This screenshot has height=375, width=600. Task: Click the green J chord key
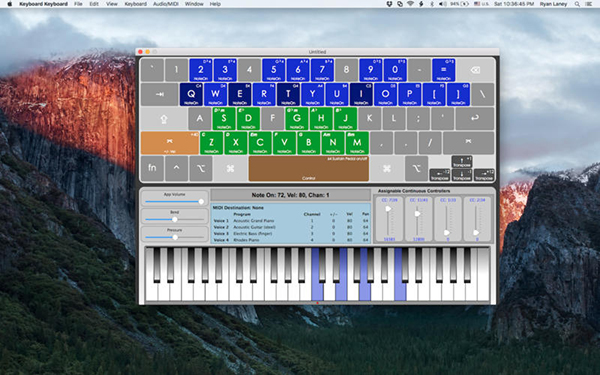345,119
